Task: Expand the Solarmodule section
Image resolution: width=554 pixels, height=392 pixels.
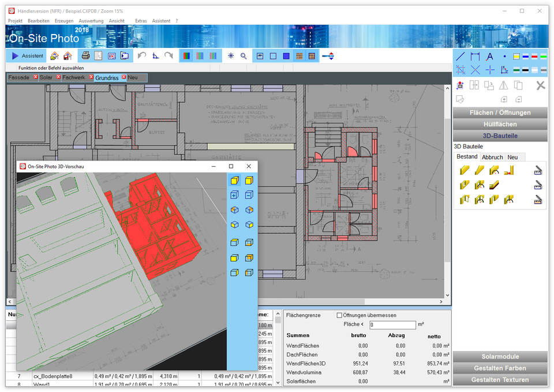Action: click(x=500, y=357)
